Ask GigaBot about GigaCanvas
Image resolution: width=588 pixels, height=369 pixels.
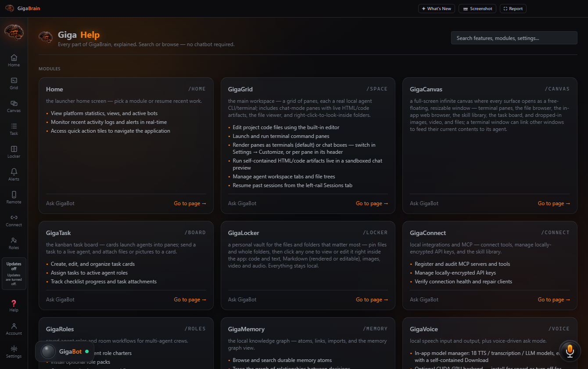424,203
